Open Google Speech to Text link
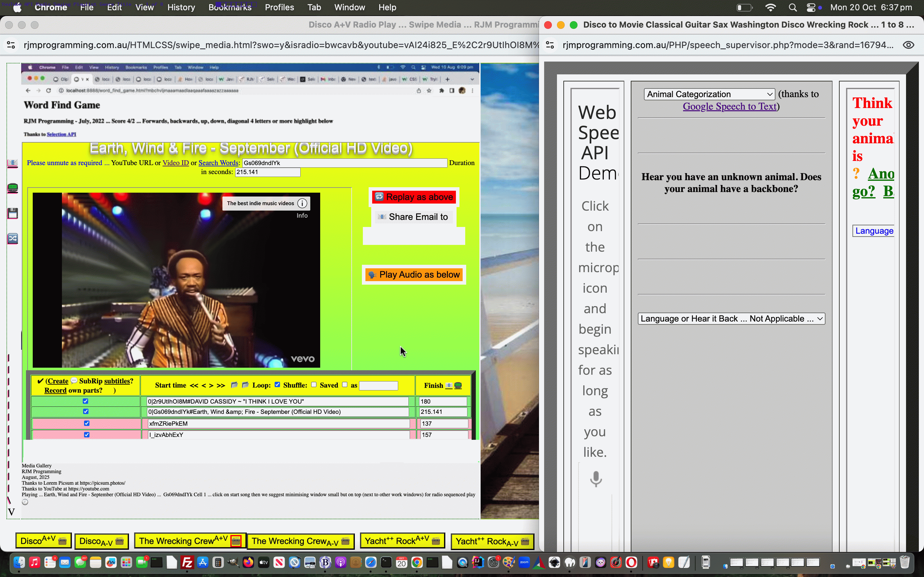The width and height of the screenshot is (924, 577). (x=730, y=106)
